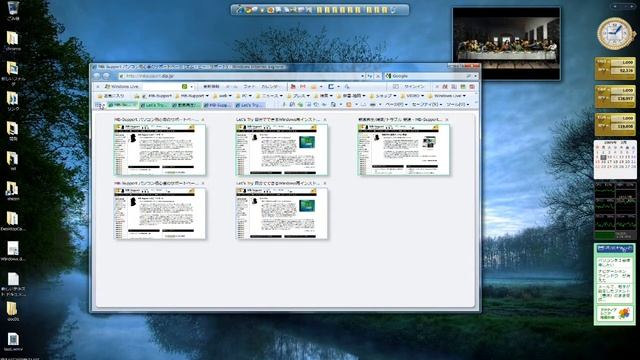This screenshot has height=360, width=640.
Task: Click the calendar gadget in sidebar
Action: click(615, 160)
